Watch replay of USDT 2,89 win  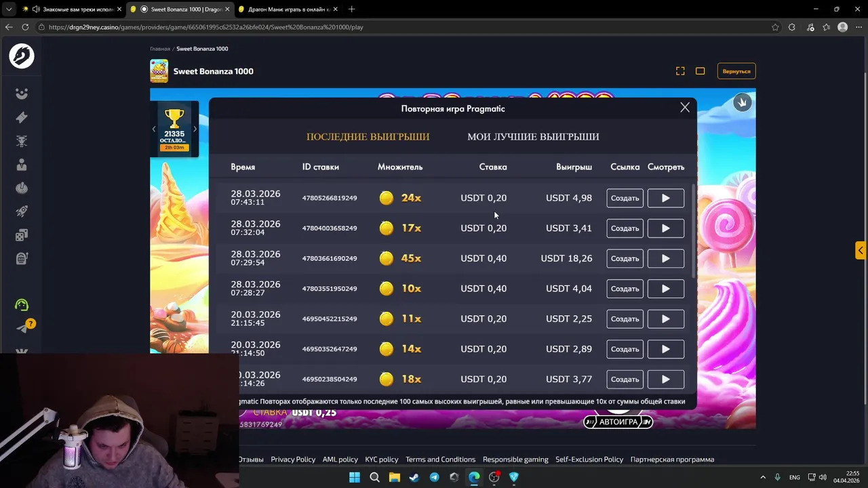coord(665,349)
